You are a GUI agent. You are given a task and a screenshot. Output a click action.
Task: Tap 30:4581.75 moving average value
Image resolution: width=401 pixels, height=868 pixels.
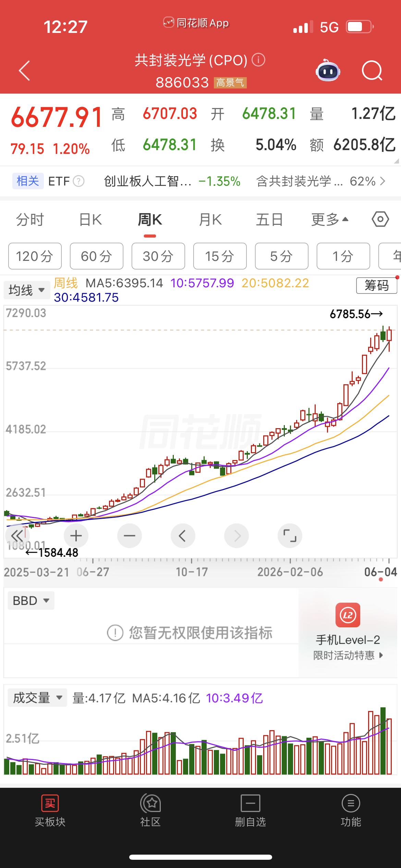(86, 298)
